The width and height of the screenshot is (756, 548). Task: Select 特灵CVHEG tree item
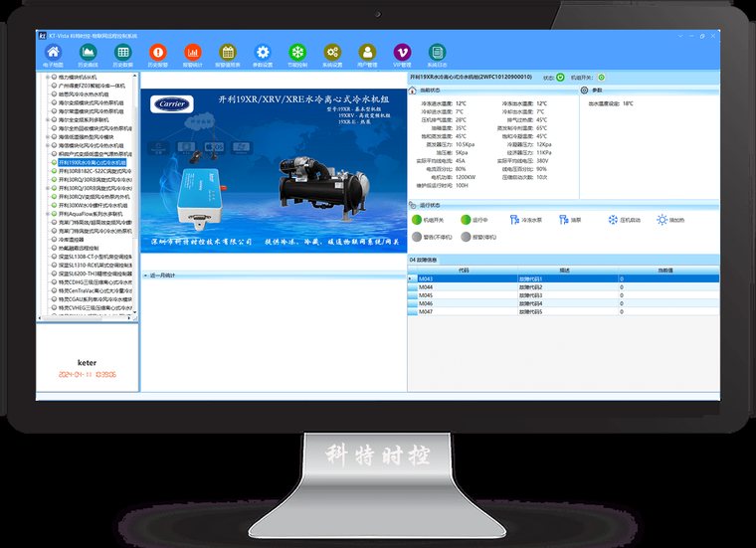pos(94,307)
